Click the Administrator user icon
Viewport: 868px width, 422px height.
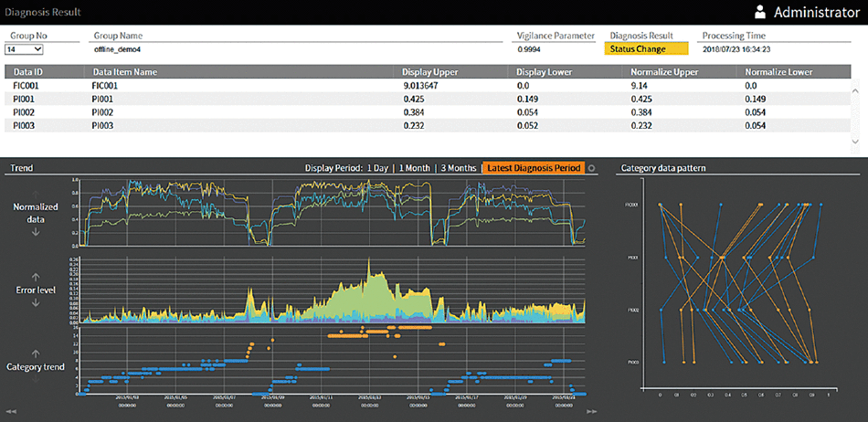pyautogui.click(x=760, y=13)
